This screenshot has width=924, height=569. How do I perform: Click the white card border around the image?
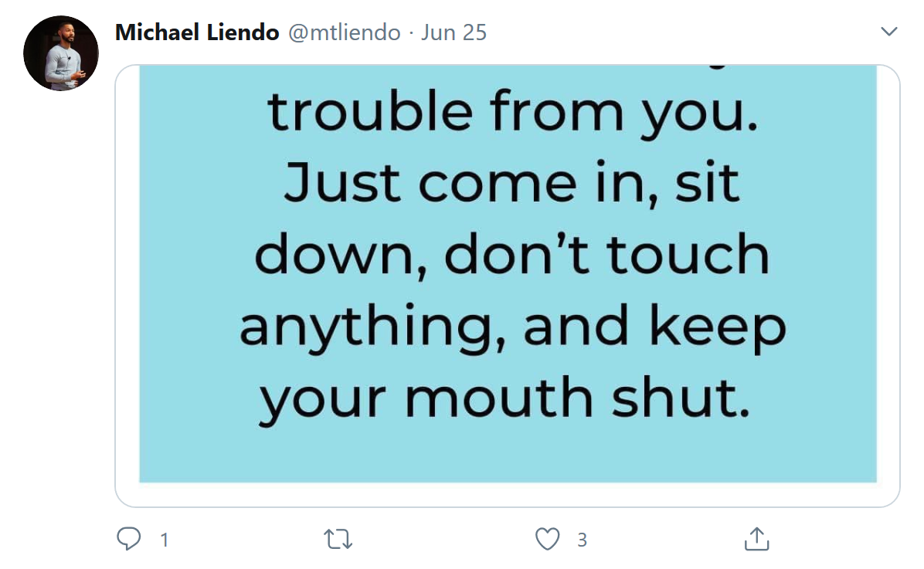(x=508, y=495)
